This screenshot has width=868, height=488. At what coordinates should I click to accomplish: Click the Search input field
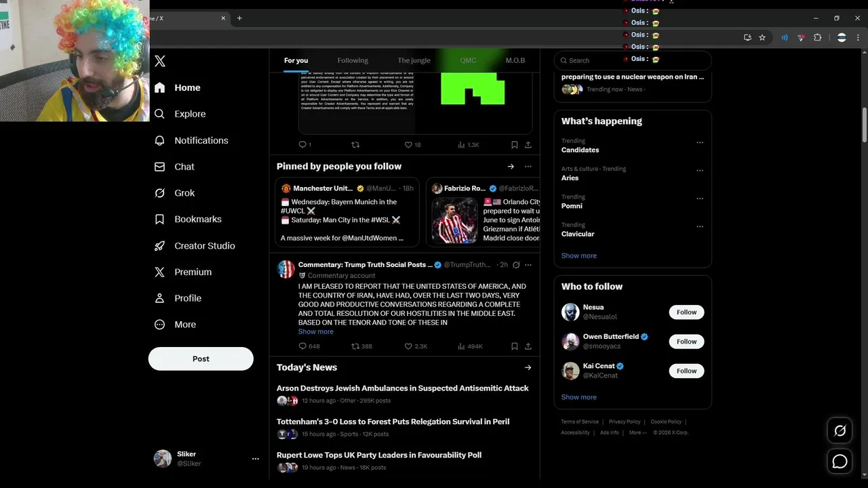633,60
